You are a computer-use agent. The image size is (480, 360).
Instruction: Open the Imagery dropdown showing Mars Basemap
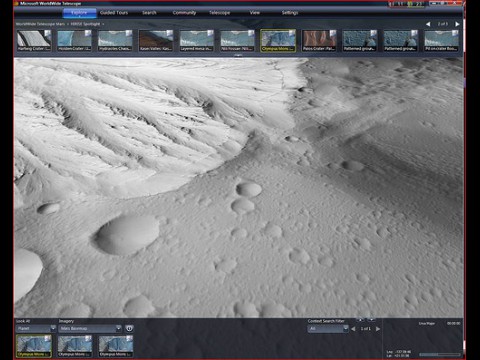click(x=90, y=329)
